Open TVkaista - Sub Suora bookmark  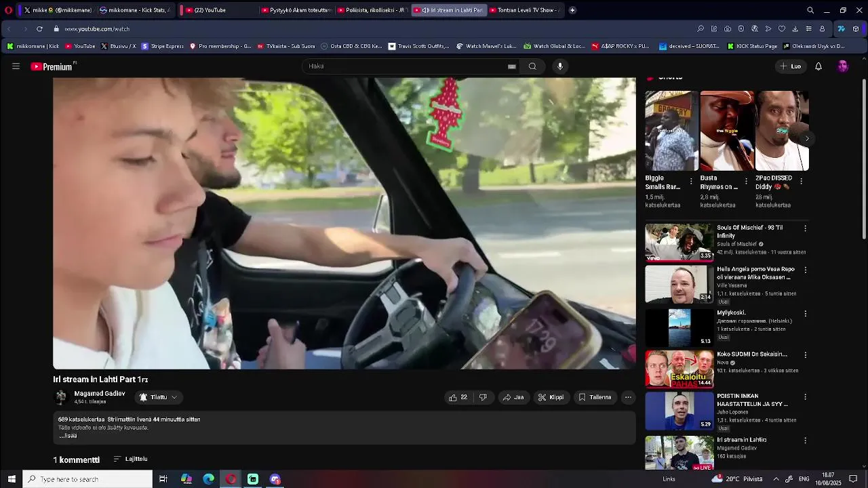[x=285, y=46]
